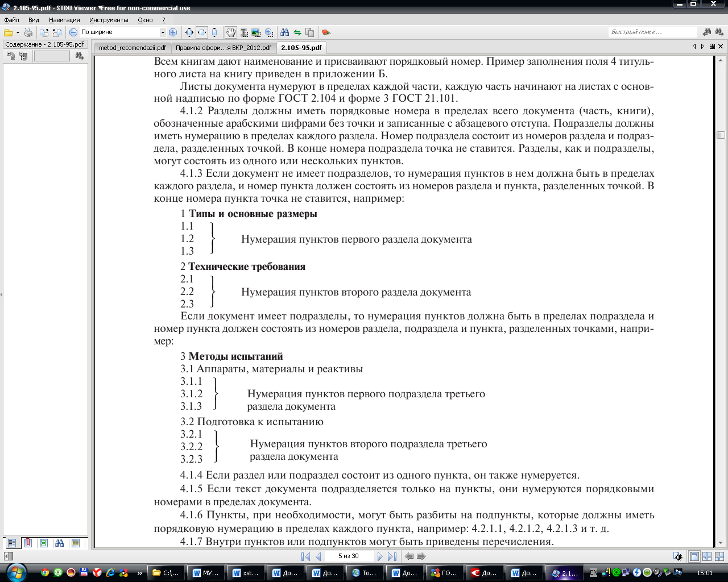728x582 pixels.
Task: Show the Search sidebar panel tab
Action: [x=59, y=543]
